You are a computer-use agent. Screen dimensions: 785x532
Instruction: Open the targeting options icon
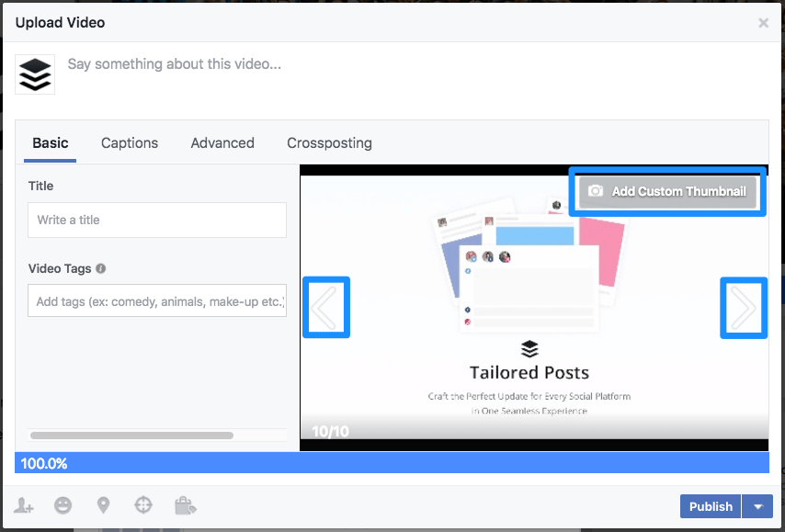point(143,505)
